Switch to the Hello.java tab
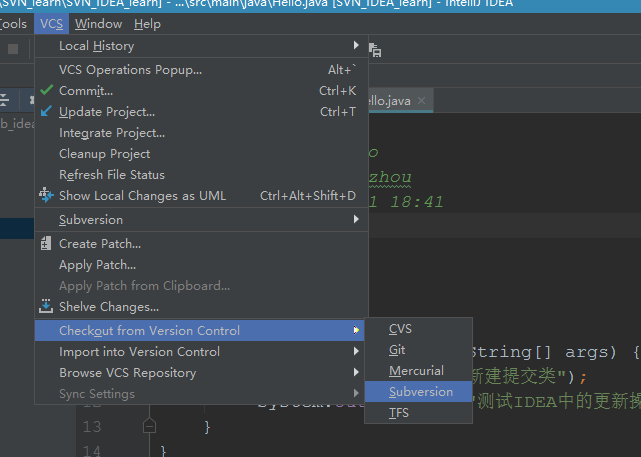Screen dimensions: 641x457 401,101
